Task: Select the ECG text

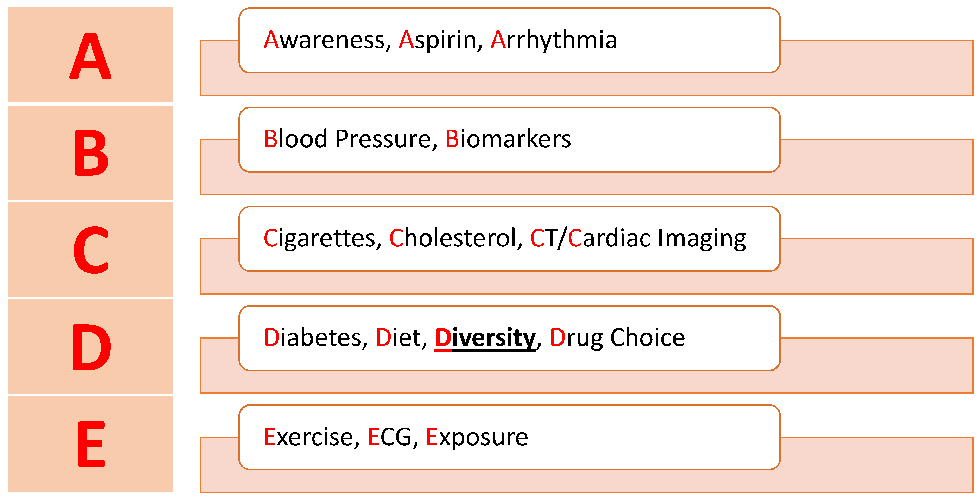Action: point(389,437)
